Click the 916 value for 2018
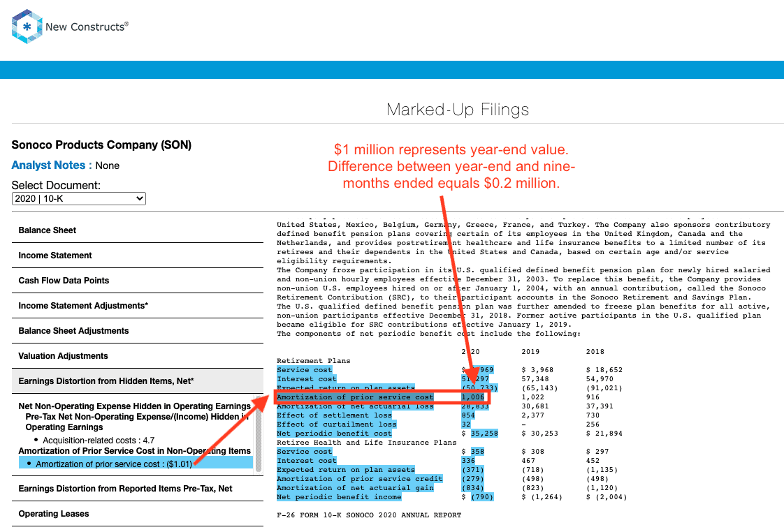 [593, 397]
